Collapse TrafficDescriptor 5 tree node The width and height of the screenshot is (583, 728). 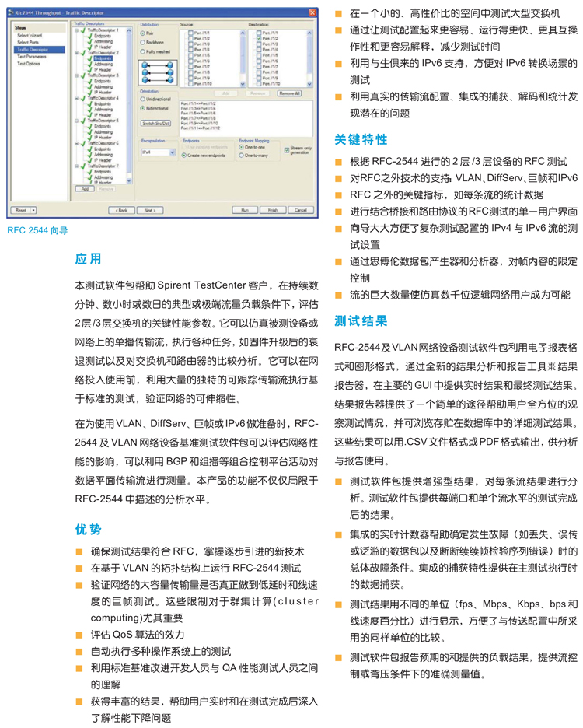(75, 121)
